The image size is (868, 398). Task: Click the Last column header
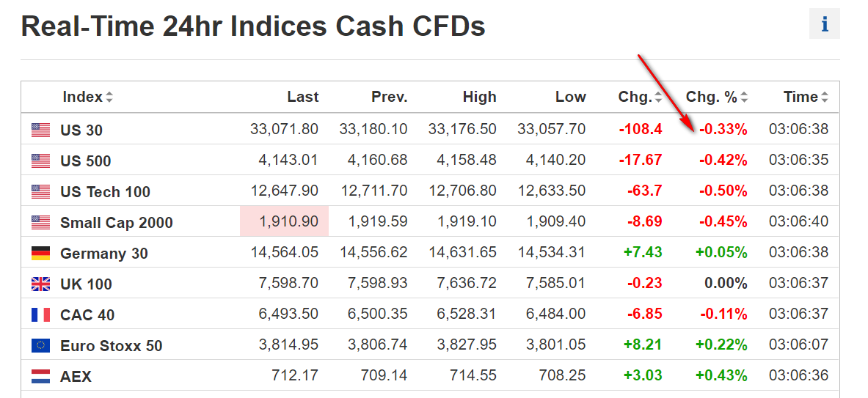coord(302,97)
